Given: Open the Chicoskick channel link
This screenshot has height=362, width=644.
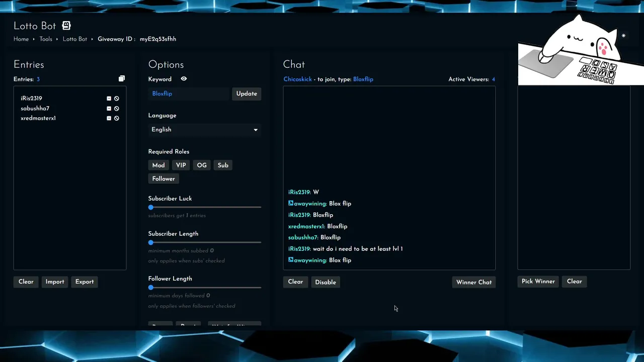Looking at the screenshot, I should [x=297, y=79].
